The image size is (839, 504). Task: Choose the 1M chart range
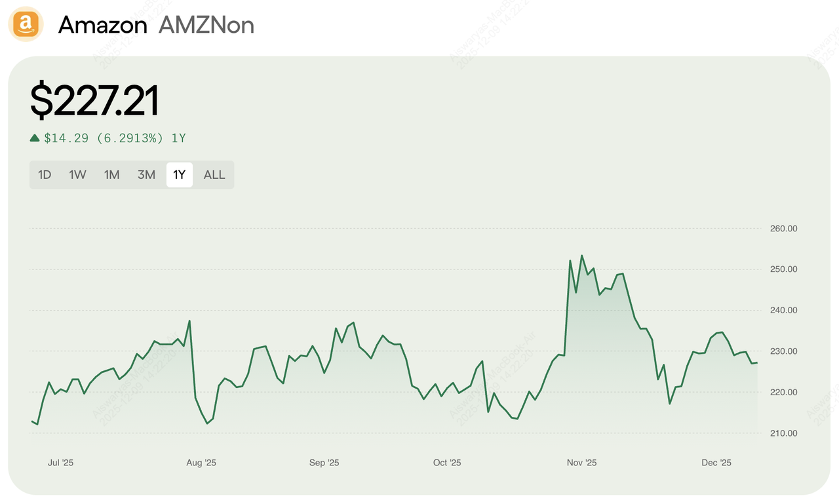tap(111, 175)
